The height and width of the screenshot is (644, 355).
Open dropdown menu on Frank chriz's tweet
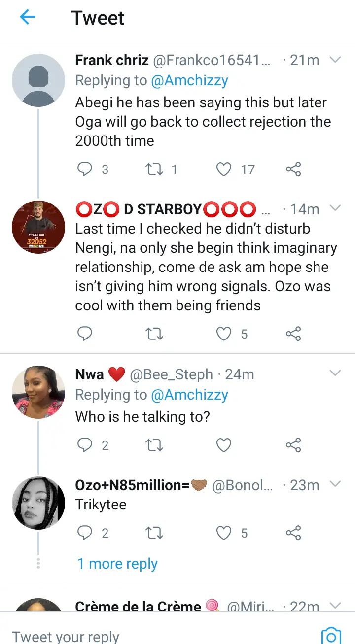point(335,60)
